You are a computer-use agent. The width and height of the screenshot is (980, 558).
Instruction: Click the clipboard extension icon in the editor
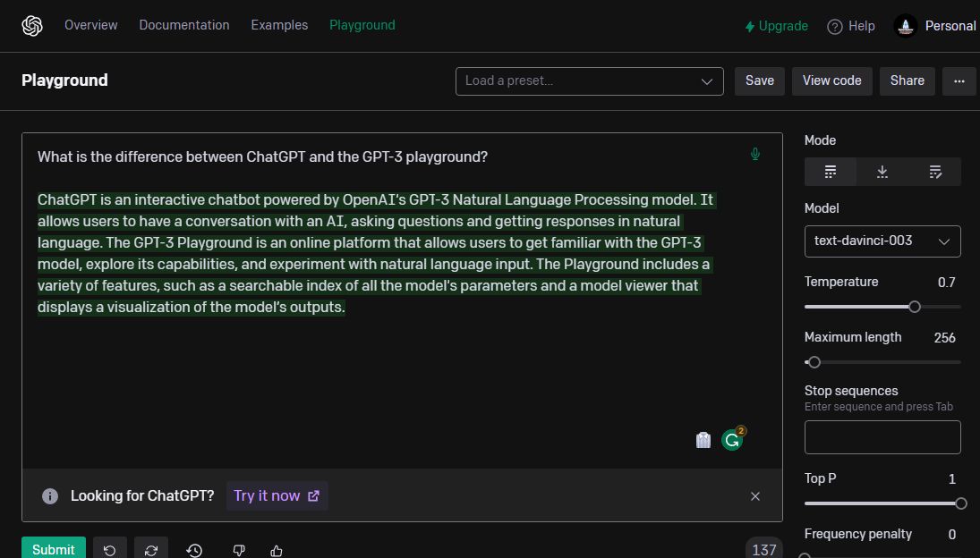tap(703, 440)
